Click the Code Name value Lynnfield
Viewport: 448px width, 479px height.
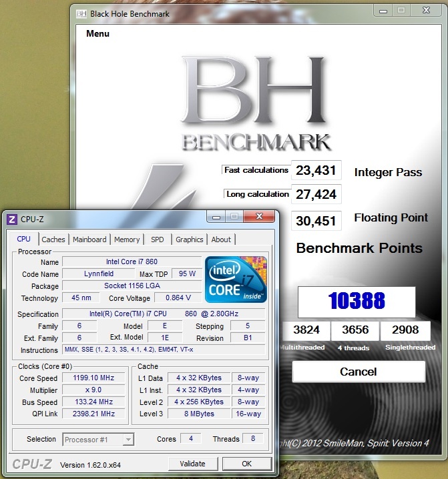pyautogui.click(x=98, y=274)
